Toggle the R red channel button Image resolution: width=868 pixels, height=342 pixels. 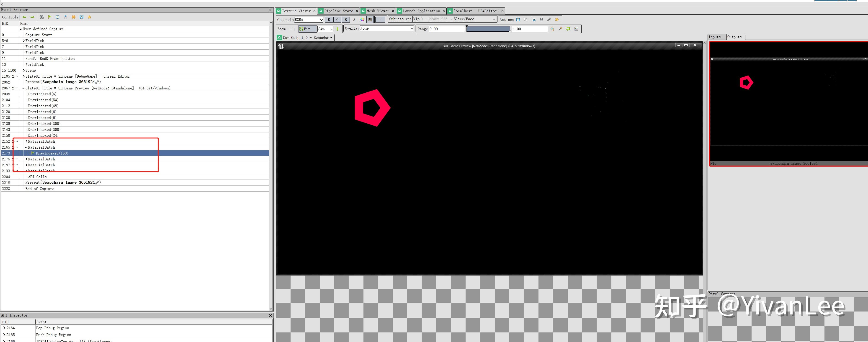tap(329, 20)
